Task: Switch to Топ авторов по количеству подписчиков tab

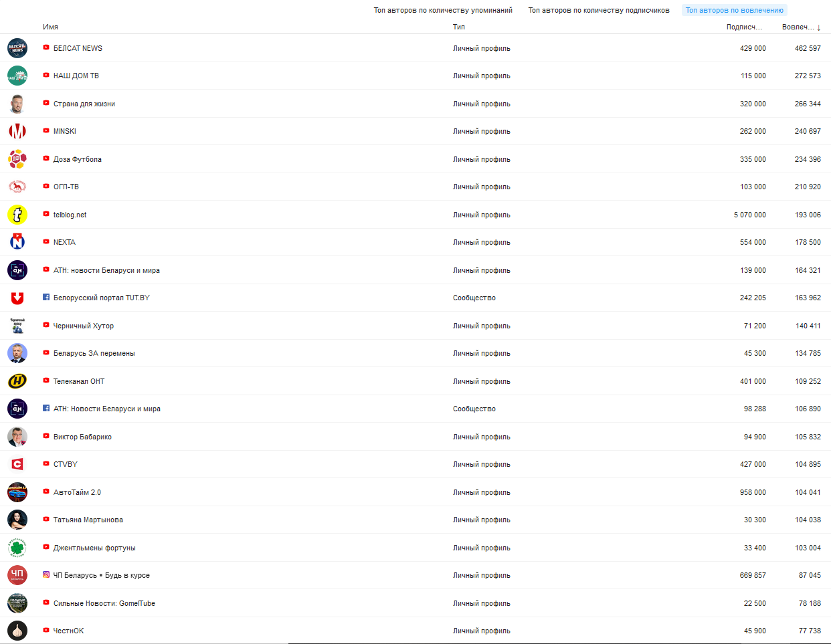Action: (599, 10)
